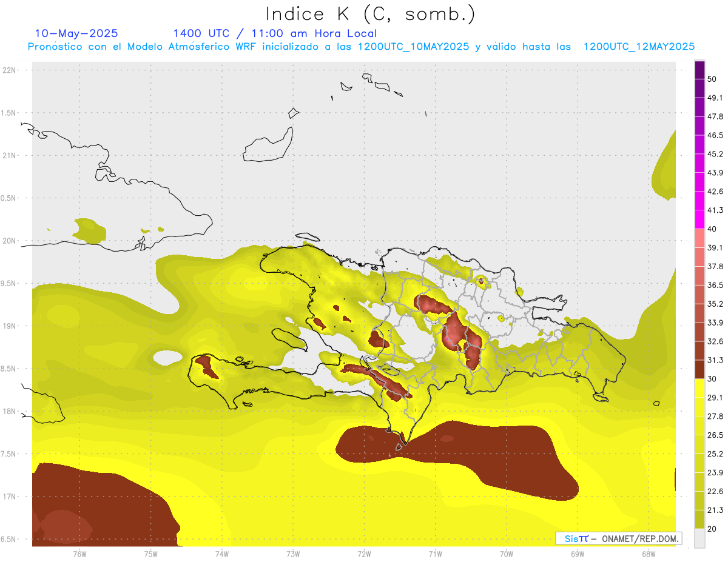Click the "45.2" legend value
The width and height of the screenshot is (728, 562).
(x=715, y=154)
